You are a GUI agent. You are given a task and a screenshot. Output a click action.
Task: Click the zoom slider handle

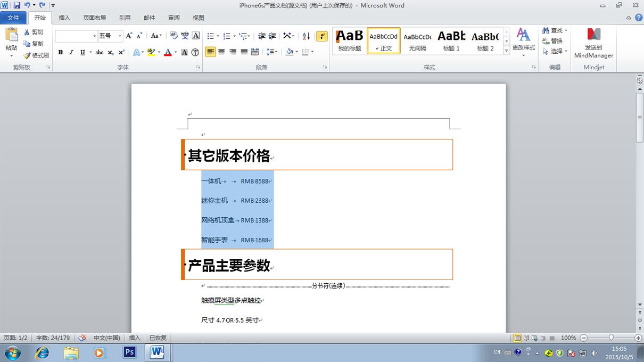611,338
